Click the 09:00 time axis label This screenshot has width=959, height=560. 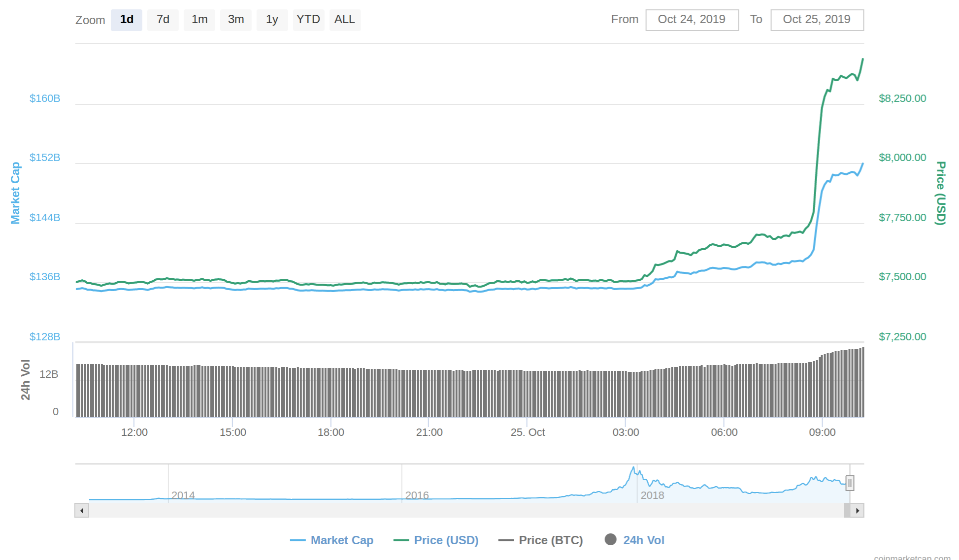click(x=823, y=432)
